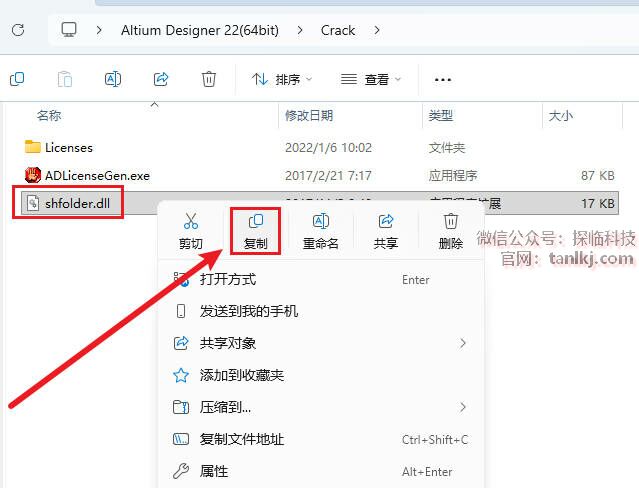This screenshot has width=639, height=488.
Task: Expand chevron after Crack breadcrumb
Action: 377,30
